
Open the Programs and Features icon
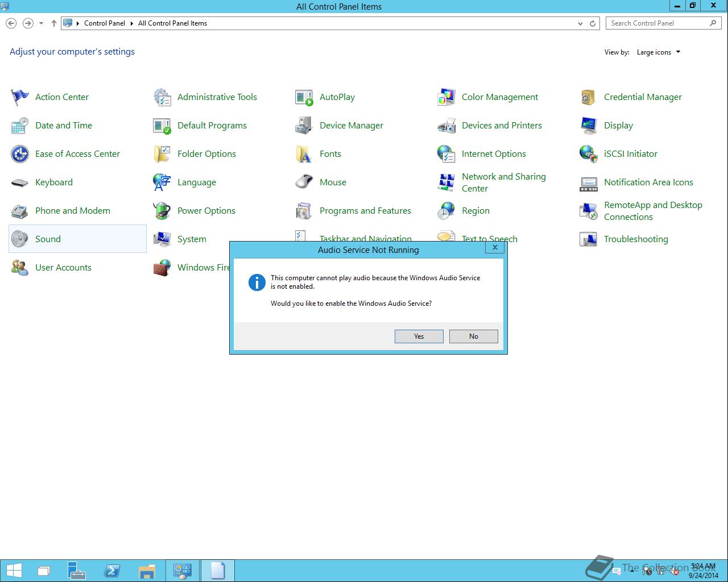tap(304, 211)
